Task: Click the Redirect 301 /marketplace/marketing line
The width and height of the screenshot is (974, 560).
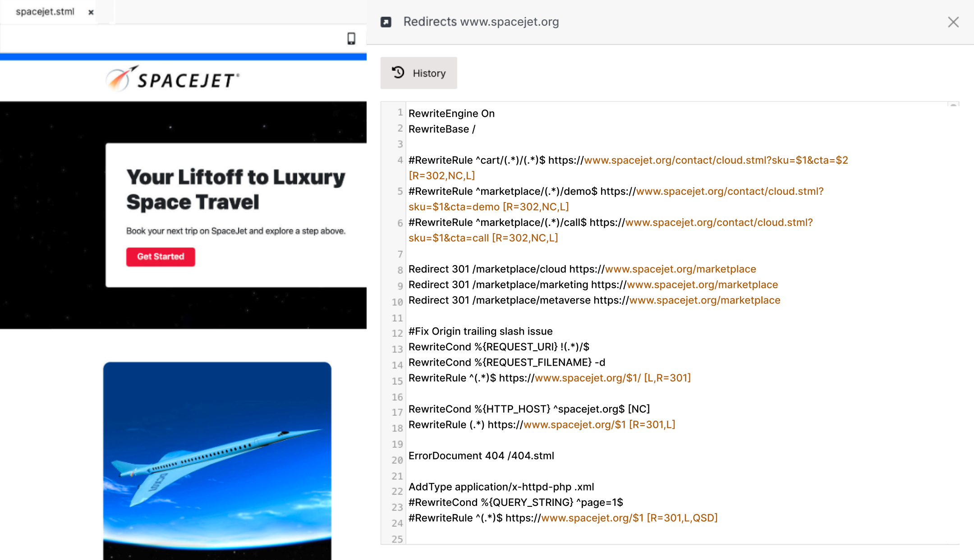Action: [593, 285]
